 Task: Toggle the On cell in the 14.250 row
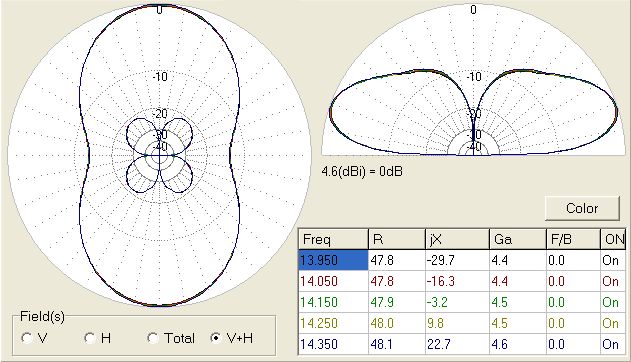[613, 323]
